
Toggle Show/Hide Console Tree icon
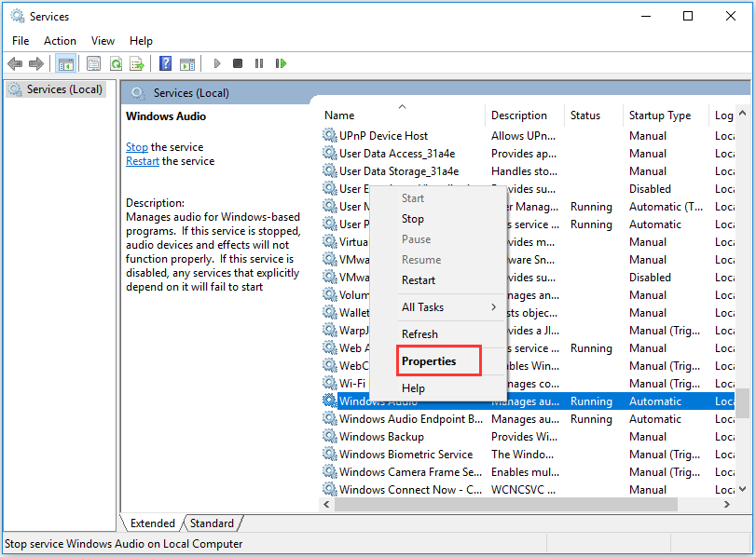coord(65,63)
